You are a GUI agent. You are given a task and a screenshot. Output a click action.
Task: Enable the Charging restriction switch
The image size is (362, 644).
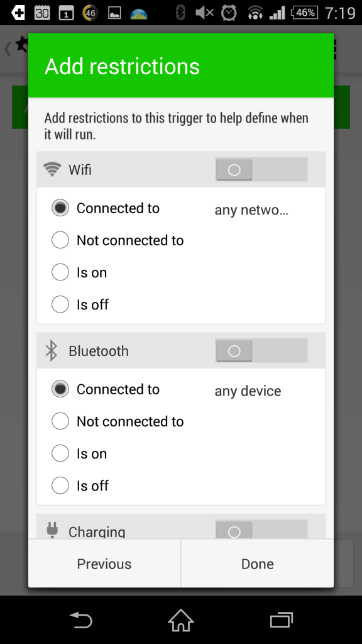click(x=261, y=530)
